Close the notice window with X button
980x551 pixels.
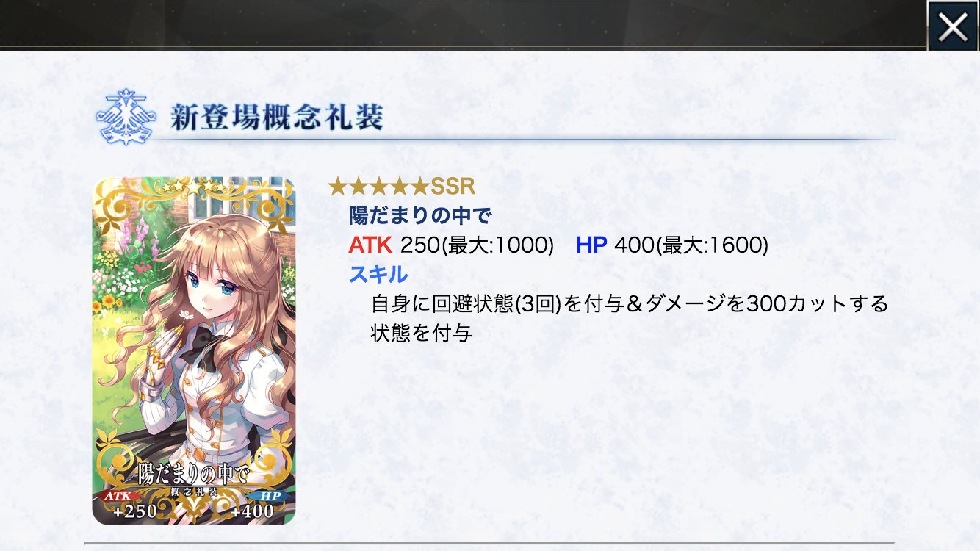pos(953,26)
